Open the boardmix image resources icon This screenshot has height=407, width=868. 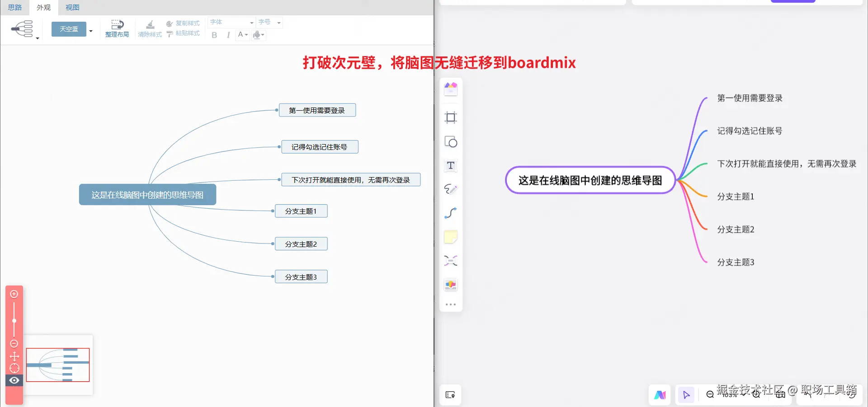tap(451, 285)
